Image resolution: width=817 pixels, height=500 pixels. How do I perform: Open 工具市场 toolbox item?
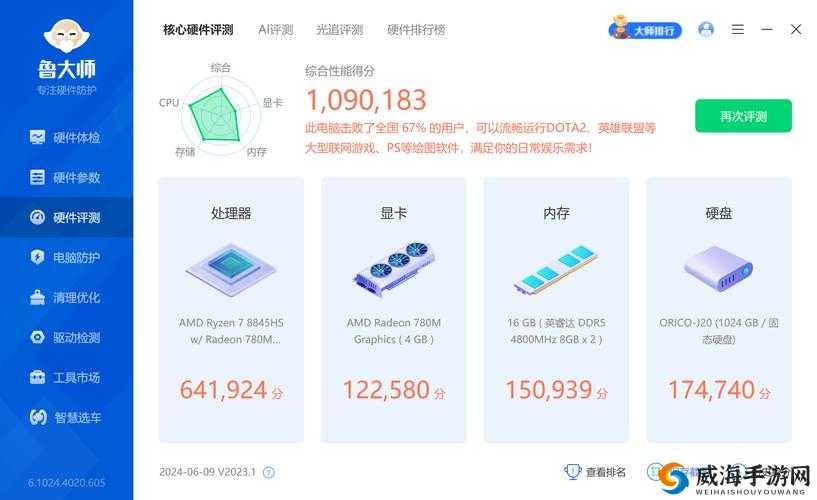[x=65, y=377]
